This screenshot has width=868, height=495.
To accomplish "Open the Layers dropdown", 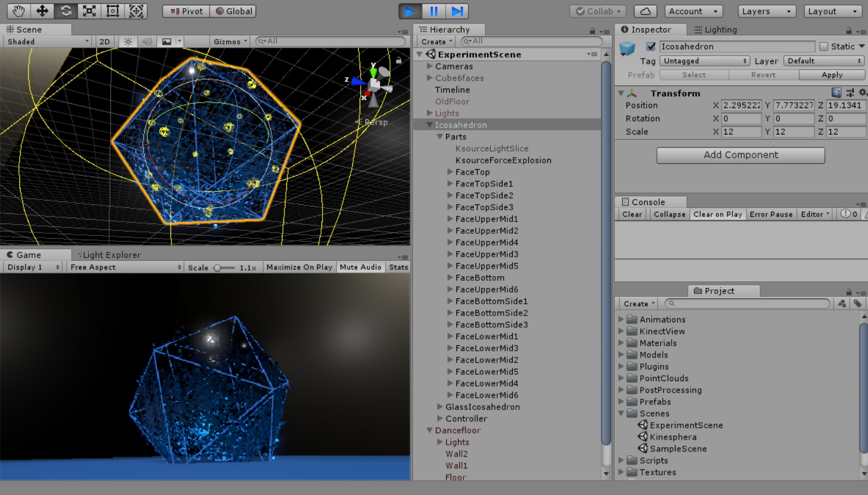I will (766, 11).
